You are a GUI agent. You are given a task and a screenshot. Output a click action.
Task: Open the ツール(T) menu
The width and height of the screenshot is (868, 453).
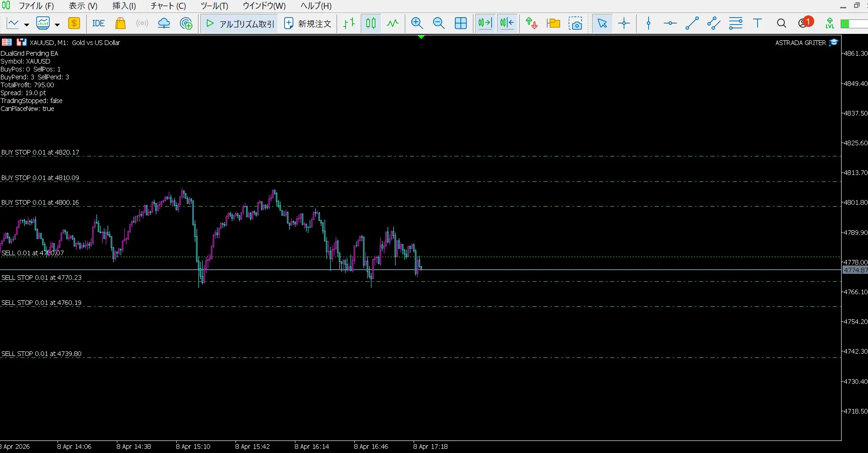pos(214,6)
